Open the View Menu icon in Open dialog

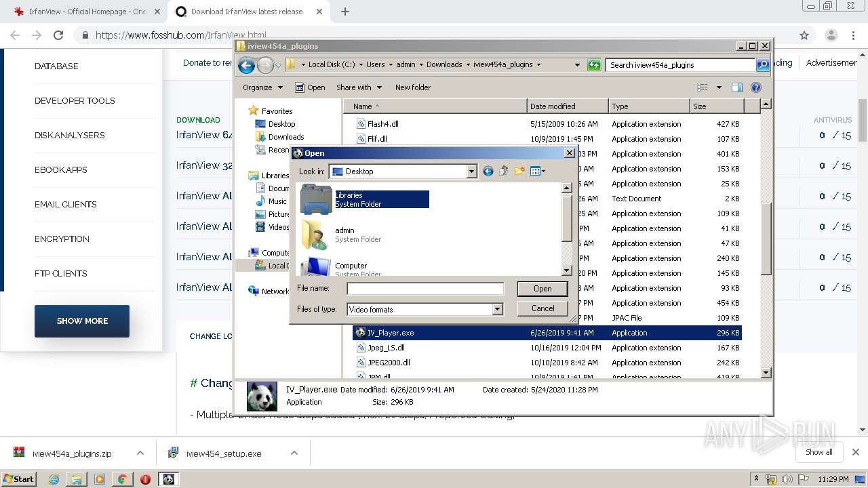[x=538, y=171]
